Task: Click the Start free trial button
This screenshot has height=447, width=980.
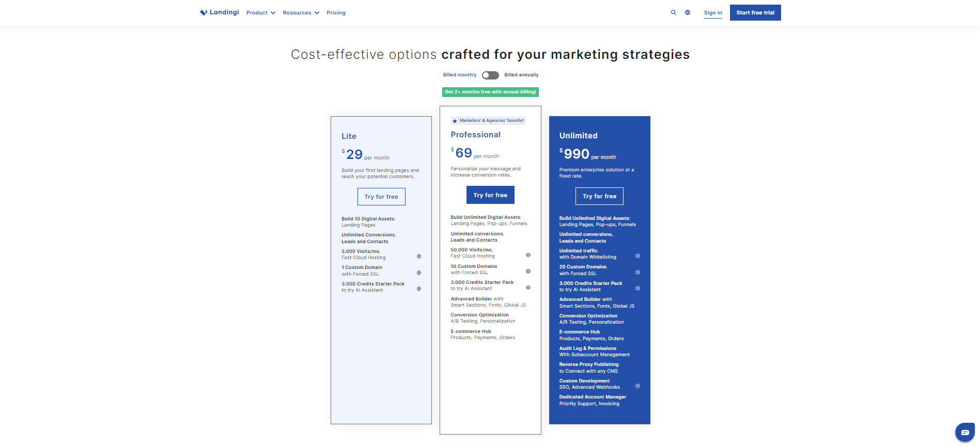Action: pyautogui.click(x=755, y=13)
